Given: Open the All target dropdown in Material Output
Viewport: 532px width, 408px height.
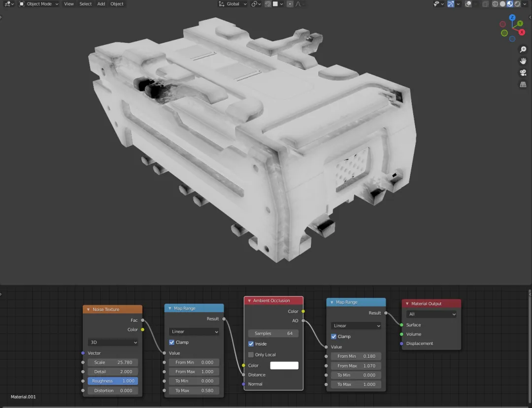Looking at the screenshot, I should tap(431, 314).
